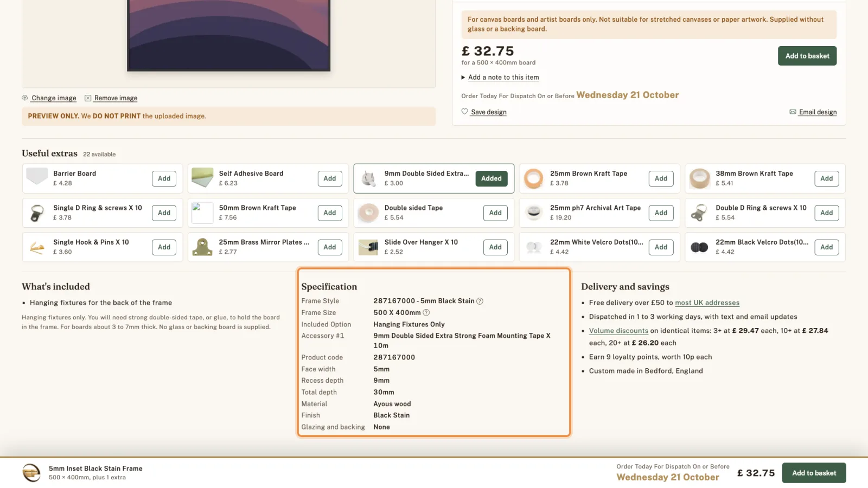Click the Remove image link

click(x=116, y=98)
